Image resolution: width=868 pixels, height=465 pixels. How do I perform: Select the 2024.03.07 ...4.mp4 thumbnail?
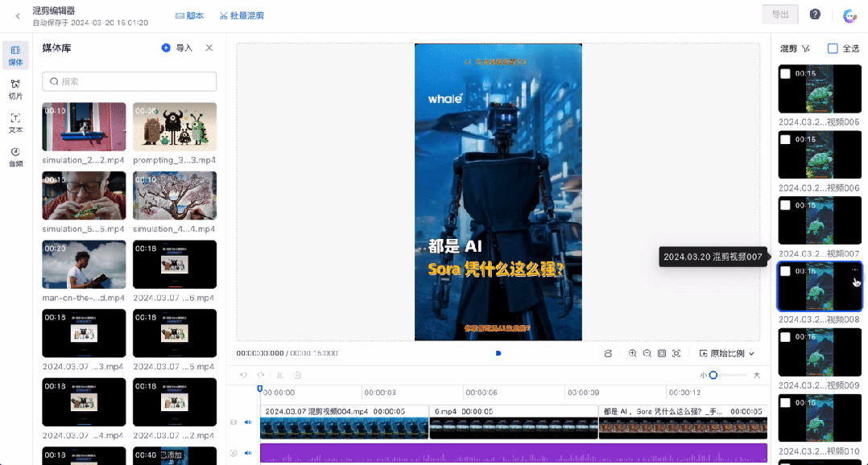(84, 402)
